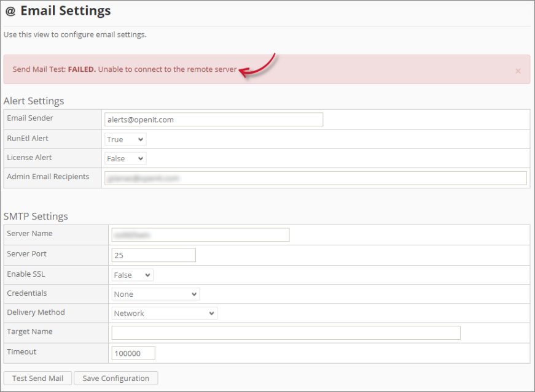Click the Email Settings page heading
535x392 pixels.
(x=64, y=10)
